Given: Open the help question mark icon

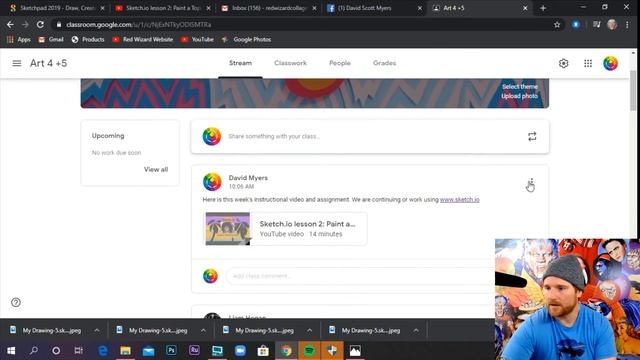Looking at the screenshot, I should 16,302.
